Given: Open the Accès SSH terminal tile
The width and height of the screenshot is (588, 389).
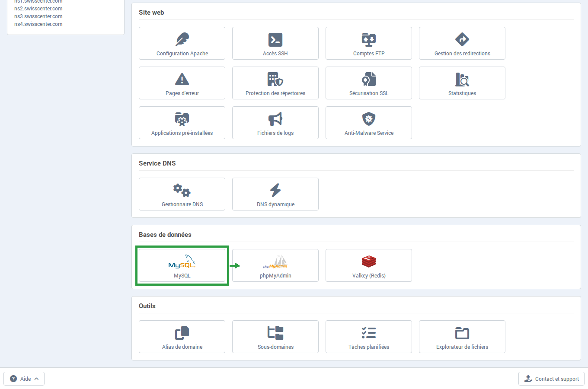Looking at the screenshot, I should pyautogui.click(x=275, y=43).
